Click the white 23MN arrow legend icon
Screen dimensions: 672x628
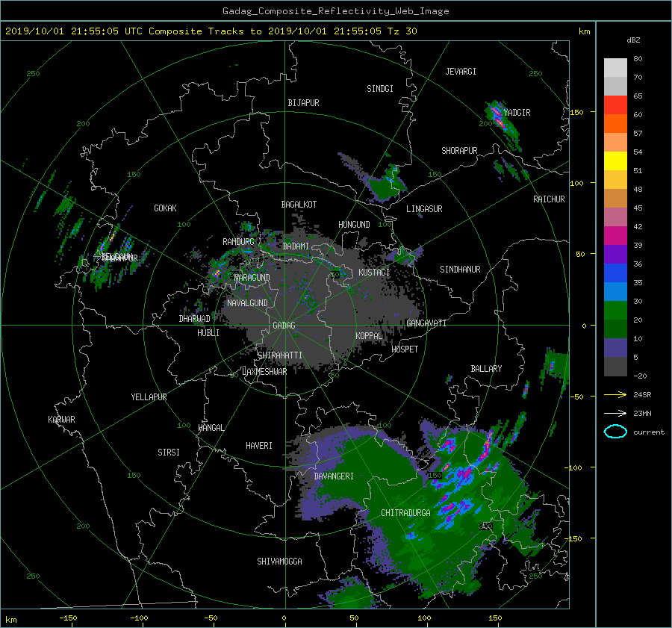615,413
